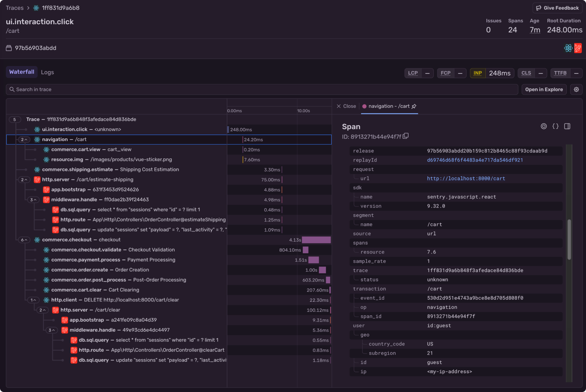
Task: Toggle the INP web vital indicator
Action: (x=477, y=73)
